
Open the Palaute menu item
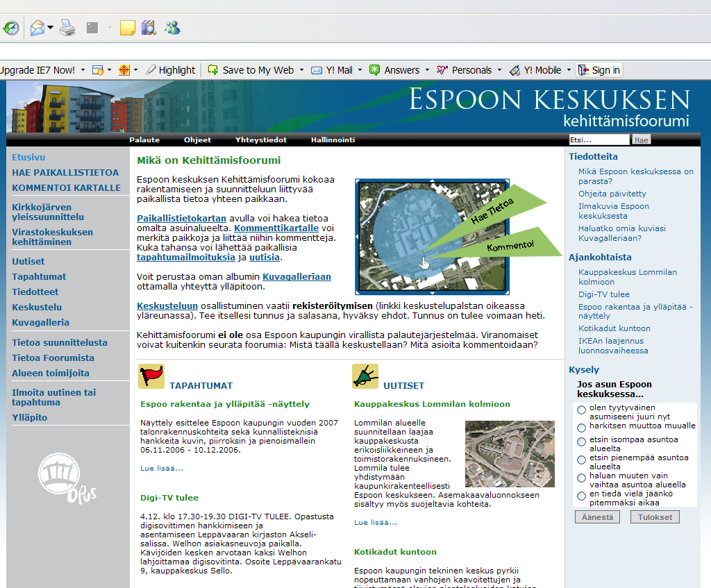pos(144,140)
